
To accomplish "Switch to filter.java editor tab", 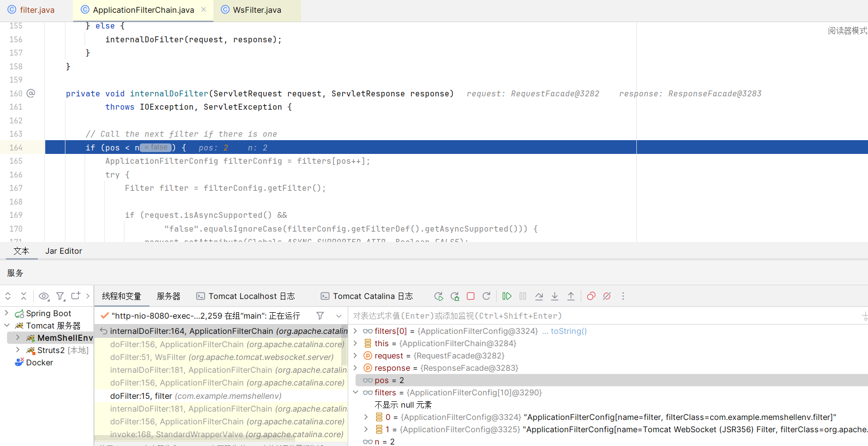I will pos(31,10).
